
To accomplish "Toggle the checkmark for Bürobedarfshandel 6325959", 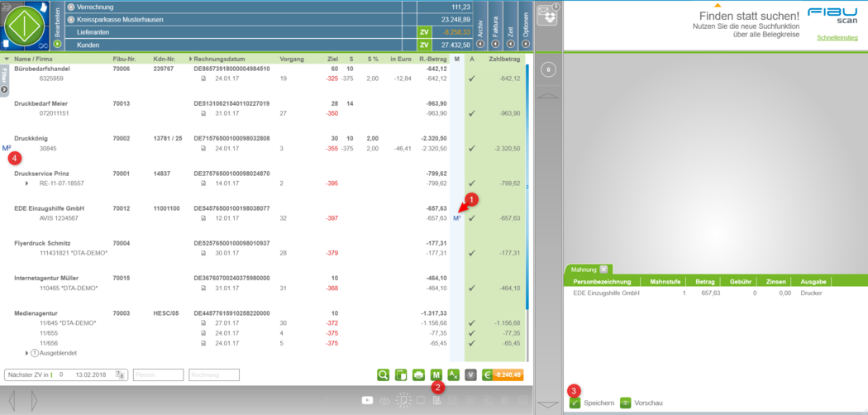I will coord(471,79).
